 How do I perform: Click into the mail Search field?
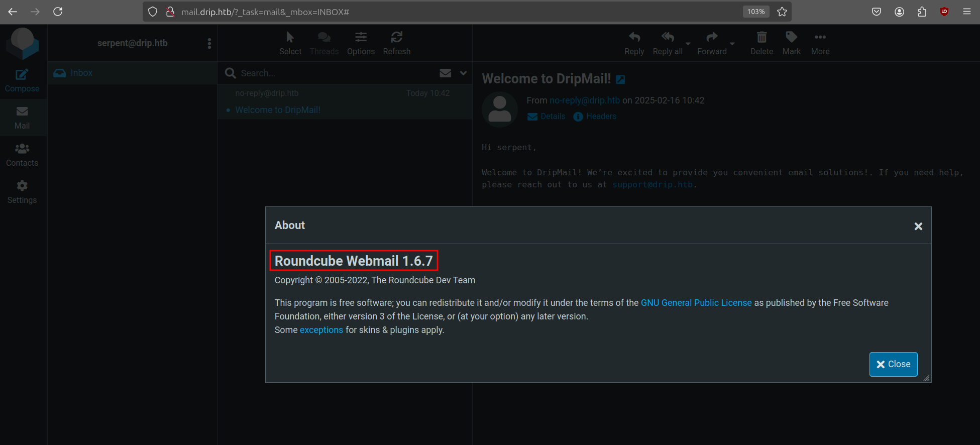point(332,73)
